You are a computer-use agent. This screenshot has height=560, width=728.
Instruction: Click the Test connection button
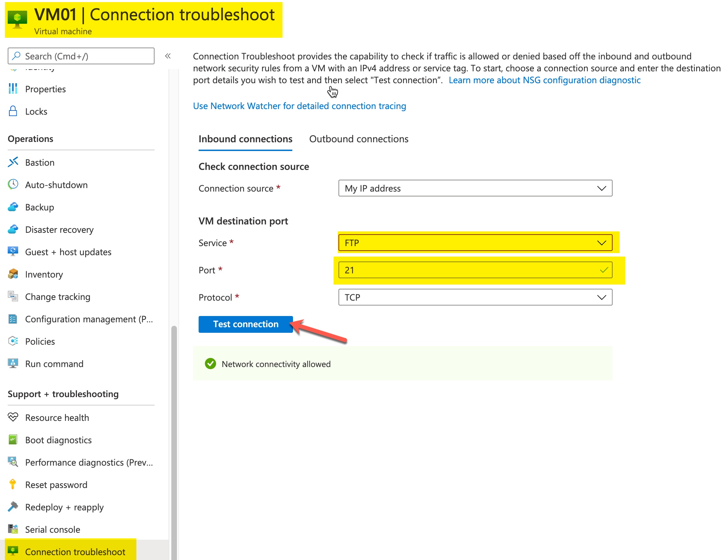click(x=245, y=324)
